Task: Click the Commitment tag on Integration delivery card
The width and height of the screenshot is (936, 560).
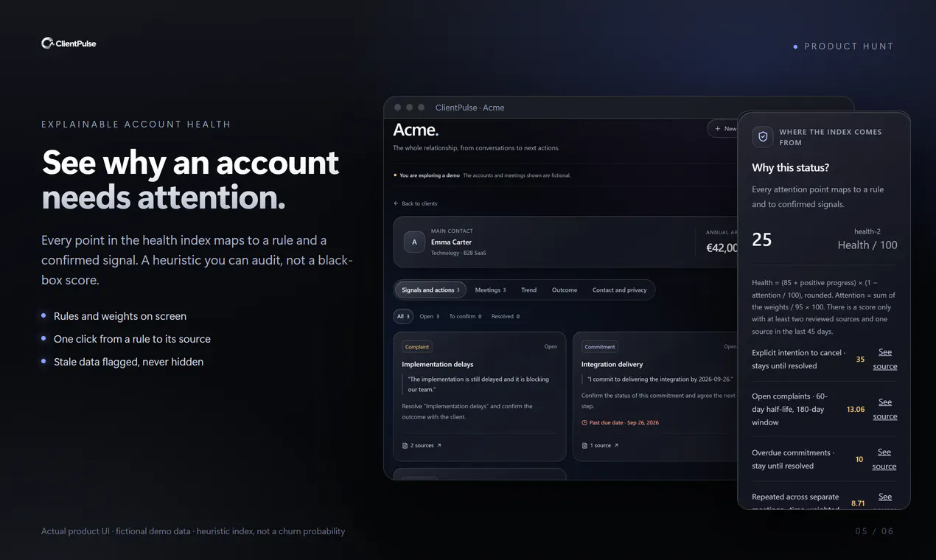Action: point(600,346)
